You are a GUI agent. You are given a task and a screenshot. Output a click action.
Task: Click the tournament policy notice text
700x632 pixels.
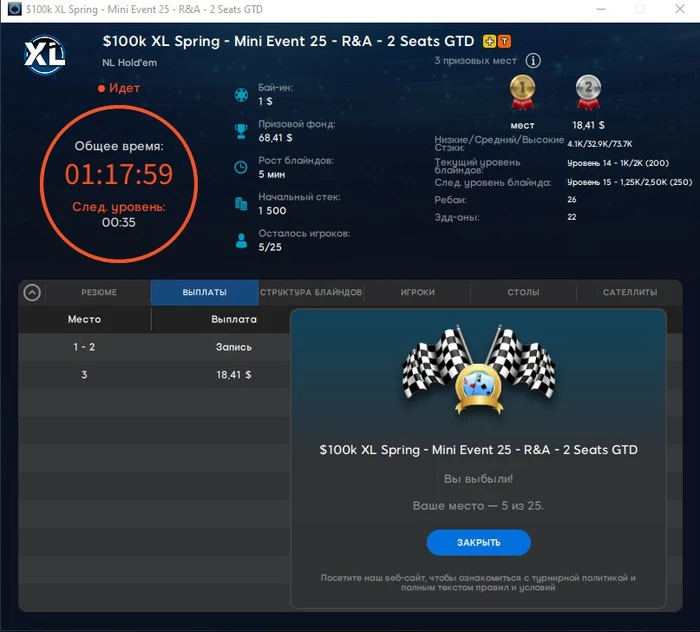point(478,582)
